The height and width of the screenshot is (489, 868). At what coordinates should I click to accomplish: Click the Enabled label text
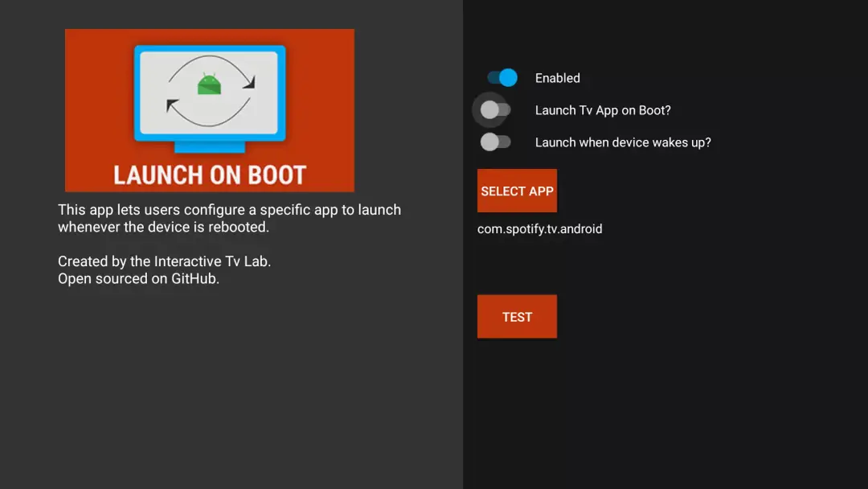click(x=558, y=78)
